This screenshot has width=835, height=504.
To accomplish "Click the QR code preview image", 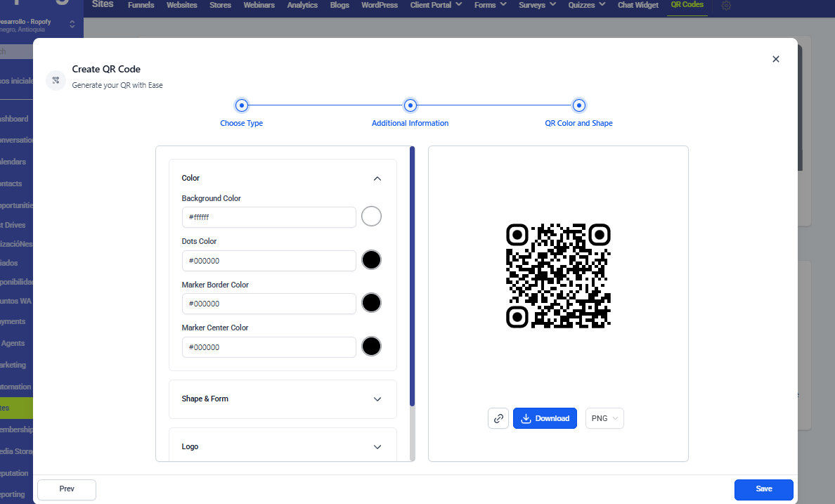I will 558,276.
